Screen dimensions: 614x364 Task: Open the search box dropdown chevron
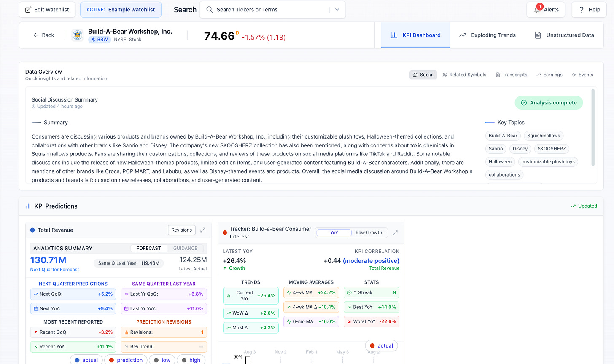337,10
